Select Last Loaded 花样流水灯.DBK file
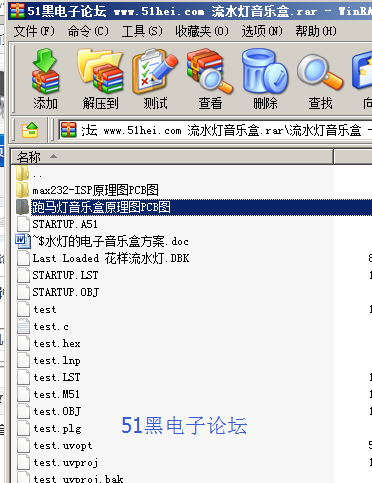The image size is (372, 483). (x=102, y=258)
